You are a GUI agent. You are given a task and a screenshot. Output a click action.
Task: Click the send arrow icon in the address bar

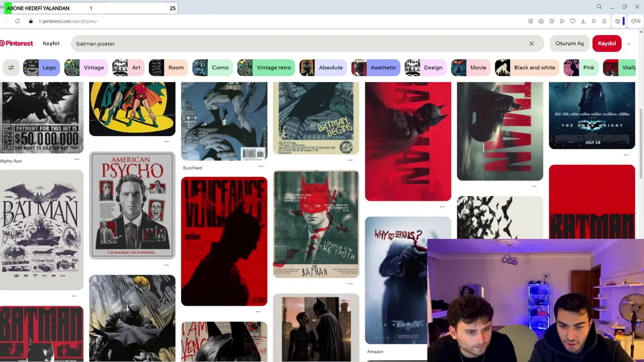coord(562,21)
